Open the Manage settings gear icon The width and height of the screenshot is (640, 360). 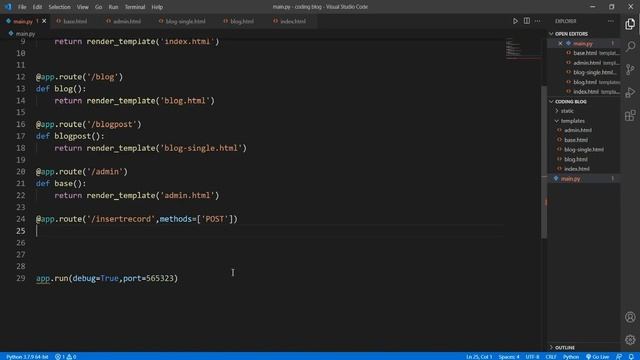[x=630, y=340]
